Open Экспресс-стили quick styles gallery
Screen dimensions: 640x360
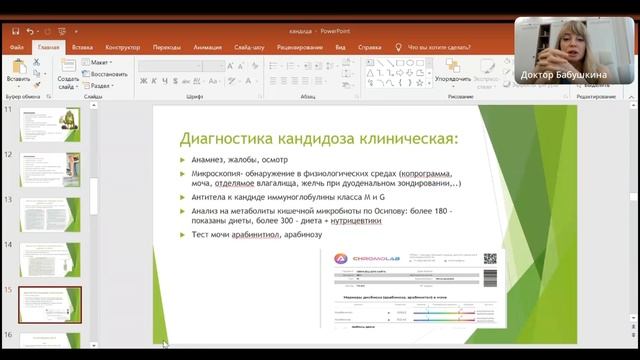[486, 74]
